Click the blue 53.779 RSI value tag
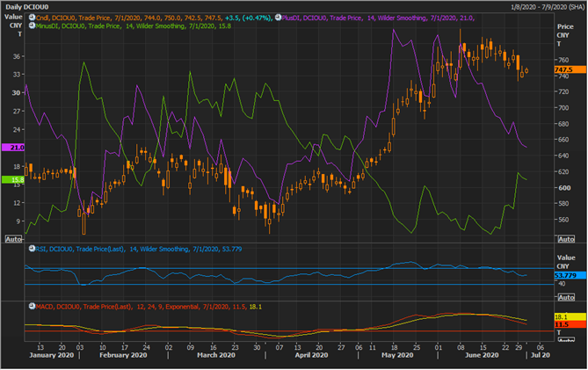588x370 pixels. coord(570,276)
